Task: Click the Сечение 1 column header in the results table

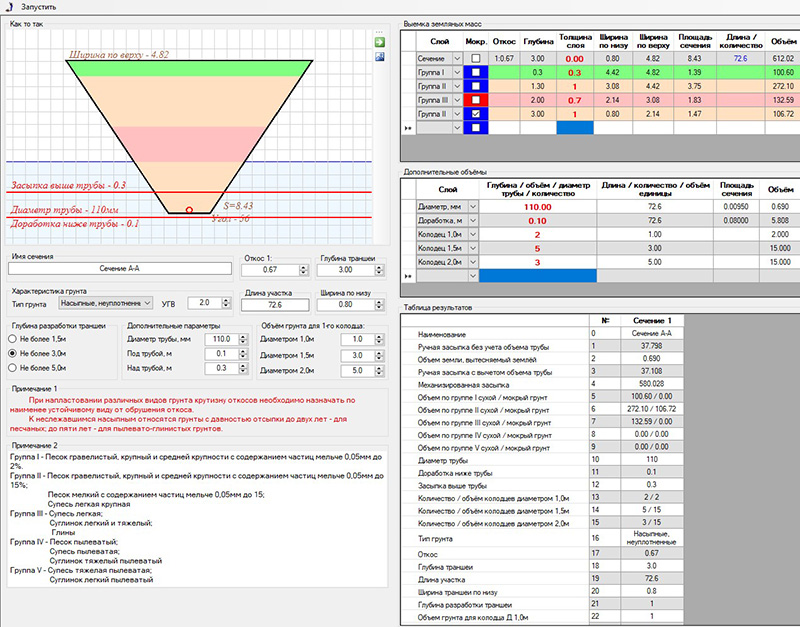Action: pyautogui.click(x=652, y=320)
